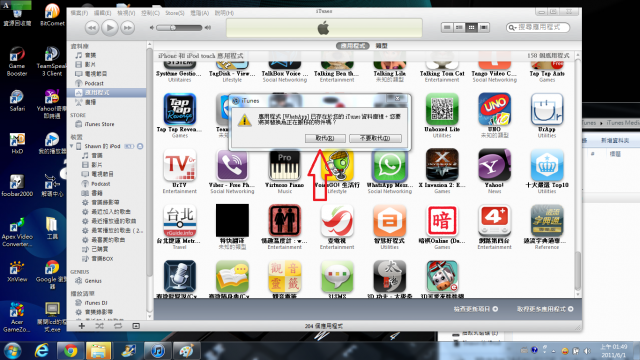640x360 pixels.
Task: Click the 取代 replace button in dialog
Action: (x=325, y=138)
